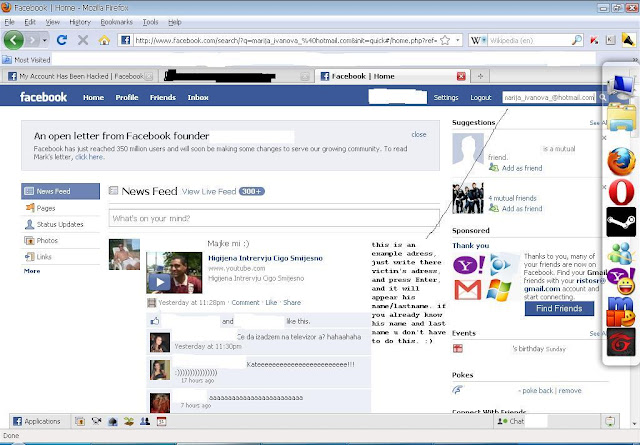Click the Thank you sponsored link
Screen dimensions: 640x445
point(470,245)
